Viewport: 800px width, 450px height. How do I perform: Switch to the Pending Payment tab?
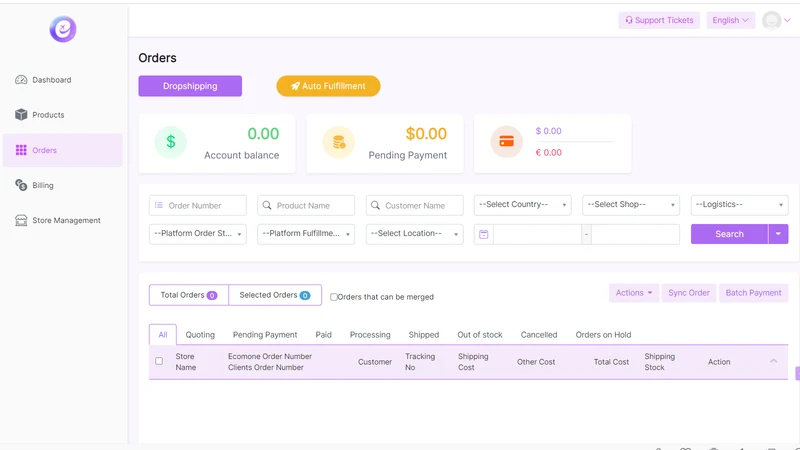tap(265, 335)
